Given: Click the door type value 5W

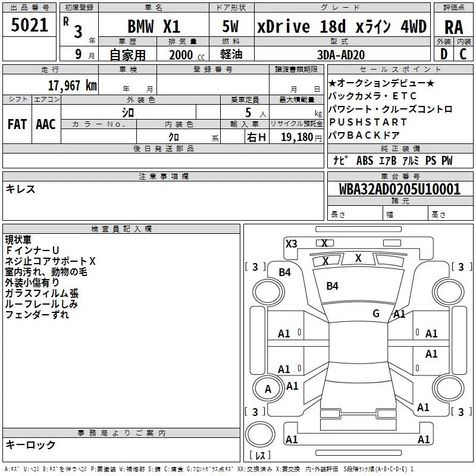Looking at the screenshot, I should tap(230, 26).
